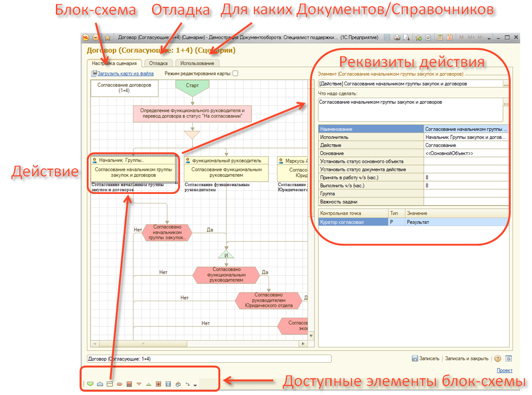Pick the red condition hexagon palette icon
Screen dimensions: 532x395
tap(119, 384)
